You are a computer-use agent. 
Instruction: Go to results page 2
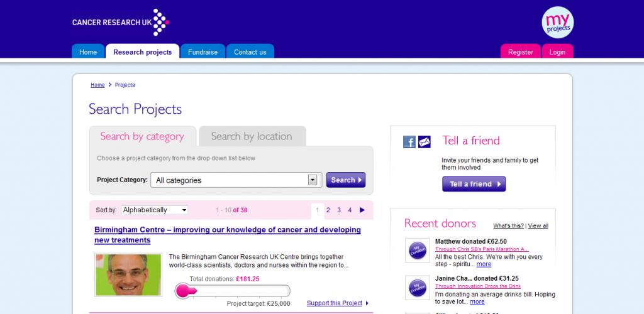[x=328, y=210]
